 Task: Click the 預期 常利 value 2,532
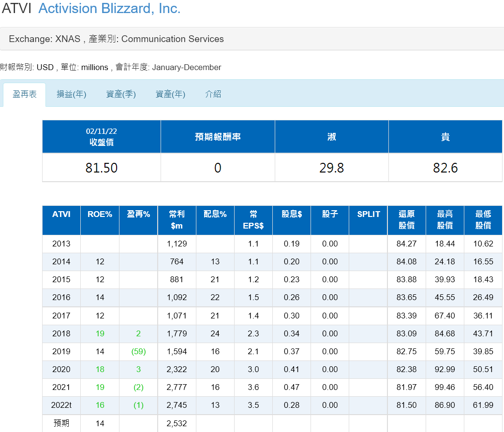coord(177,423)
